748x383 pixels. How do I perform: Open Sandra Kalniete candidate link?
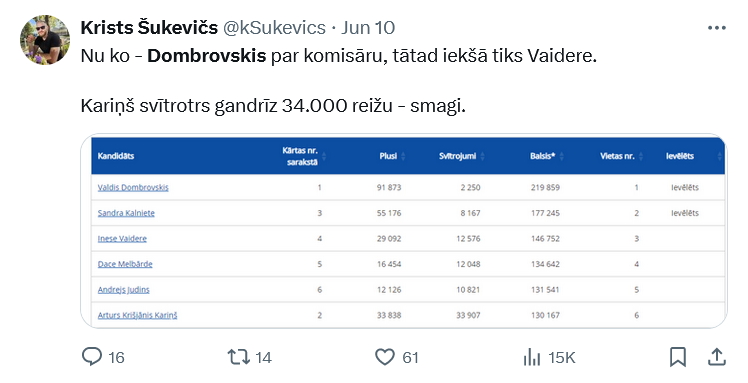point(126,213)
